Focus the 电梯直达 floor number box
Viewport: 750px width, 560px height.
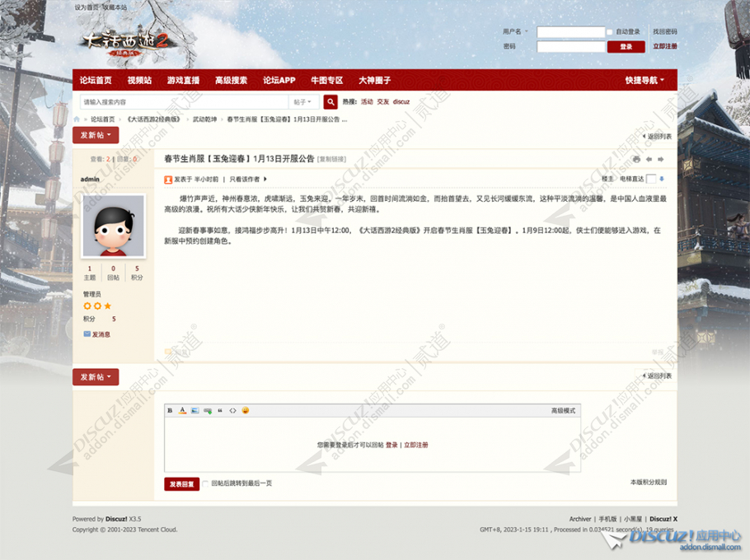click(651, 179)
